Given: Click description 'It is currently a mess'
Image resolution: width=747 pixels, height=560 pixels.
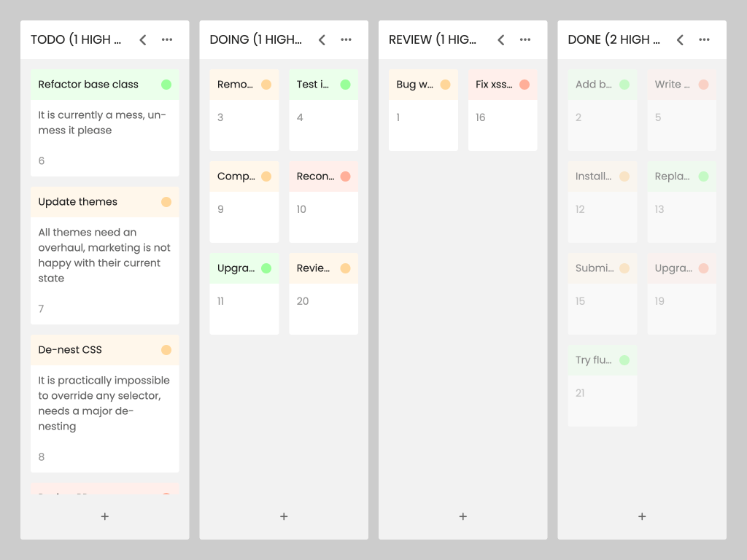Looking at the screenshot, I should tap(102, 122).
